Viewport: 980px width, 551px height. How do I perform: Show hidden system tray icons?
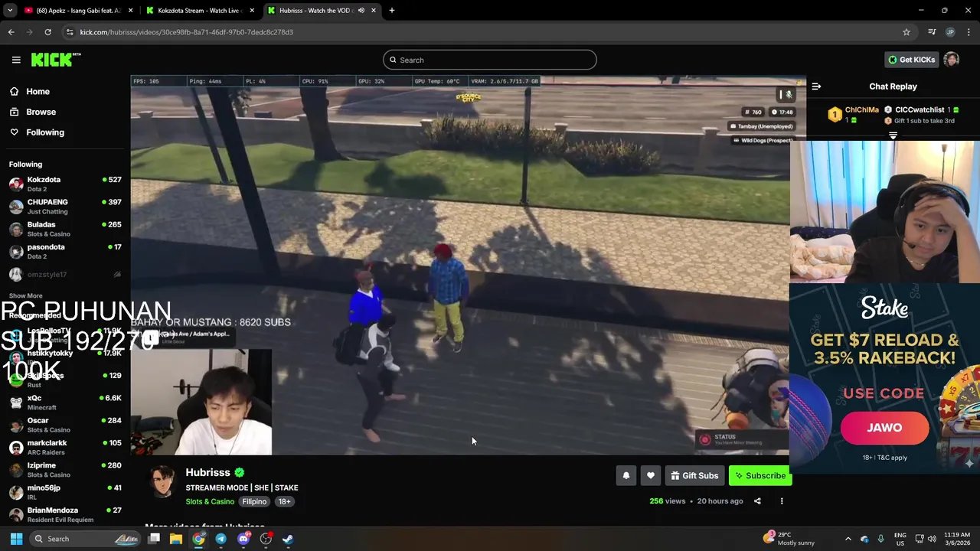[x=848, y=539]
